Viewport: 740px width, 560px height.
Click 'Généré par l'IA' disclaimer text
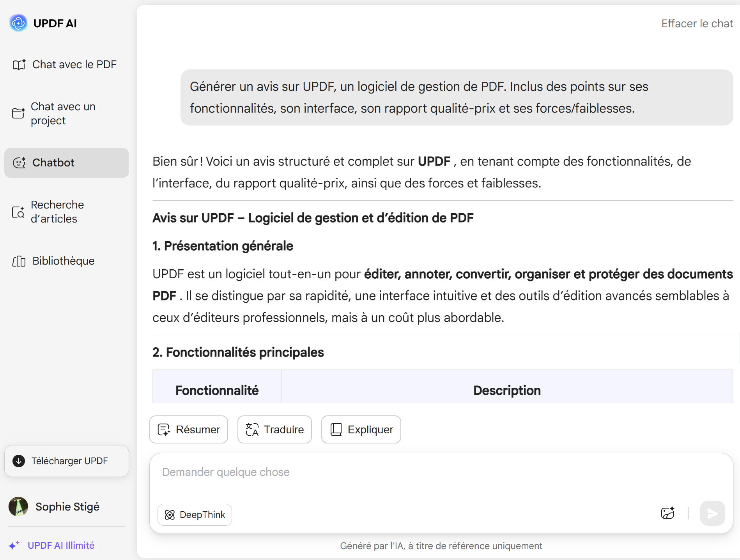441,546
